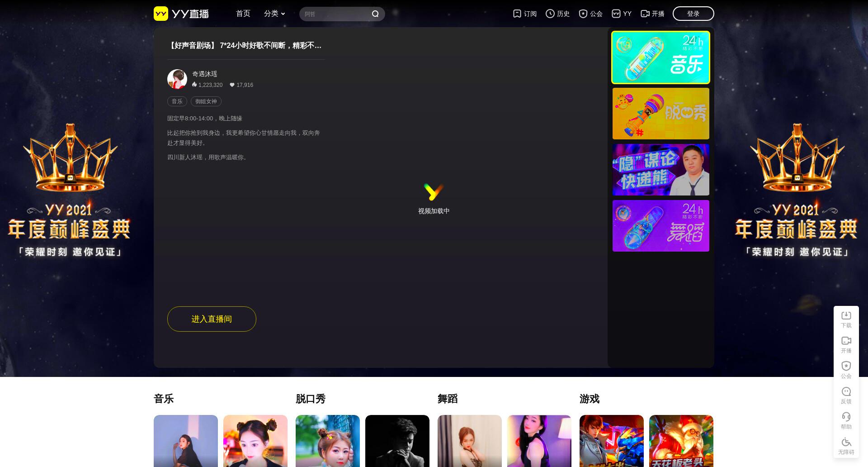Open 公会 guild in top navigation
Viewport: 868px width, 467px height.
(x=590, y=14)
